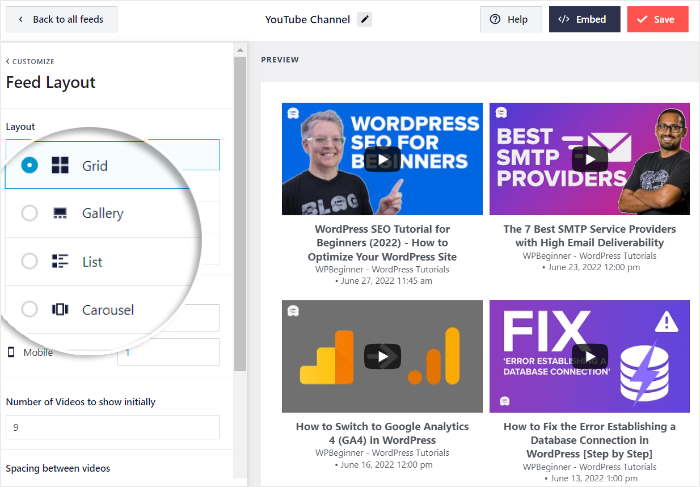Click the pencil icon beside YouTube Channel
The width and height of the screenshot is (700, 487).
click(x=365, y=19)
